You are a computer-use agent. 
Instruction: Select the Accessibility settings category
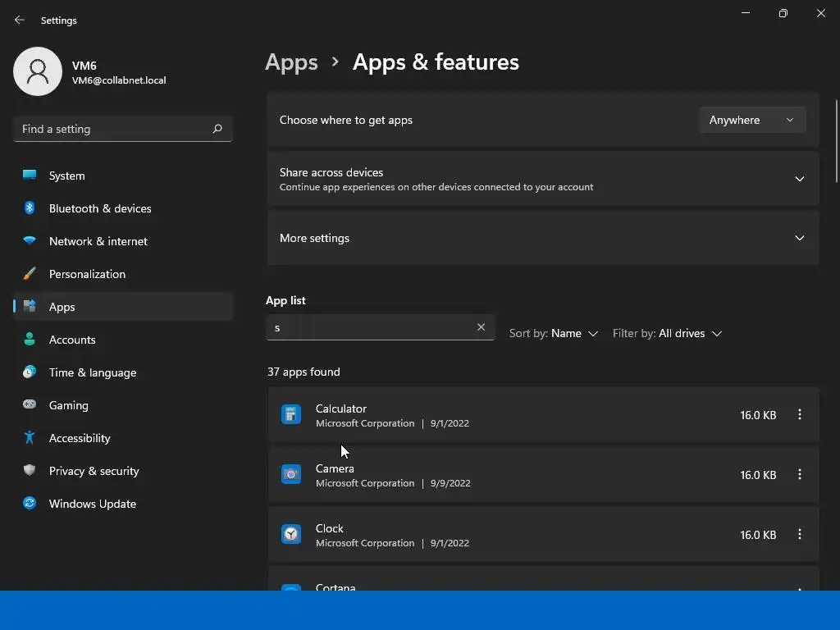pyautogui.click(x=80, y=438)
